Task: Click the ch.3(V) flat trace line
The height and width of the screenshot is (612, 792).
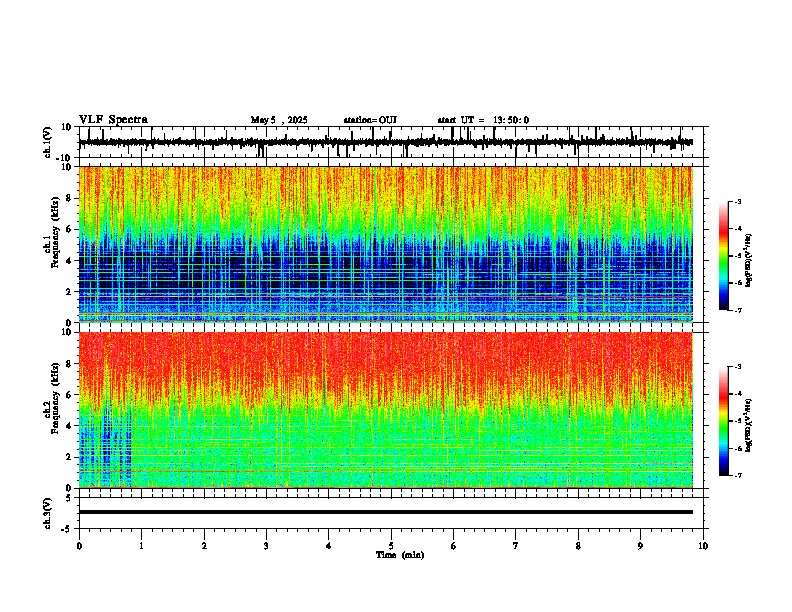Action: [x=386, y=512]
